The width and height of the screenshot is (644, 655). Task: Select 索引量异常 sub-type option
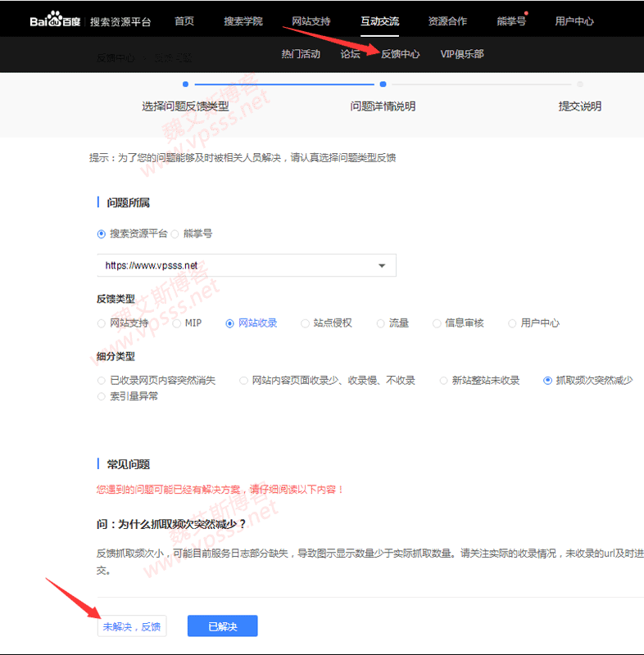pos(102,396)
